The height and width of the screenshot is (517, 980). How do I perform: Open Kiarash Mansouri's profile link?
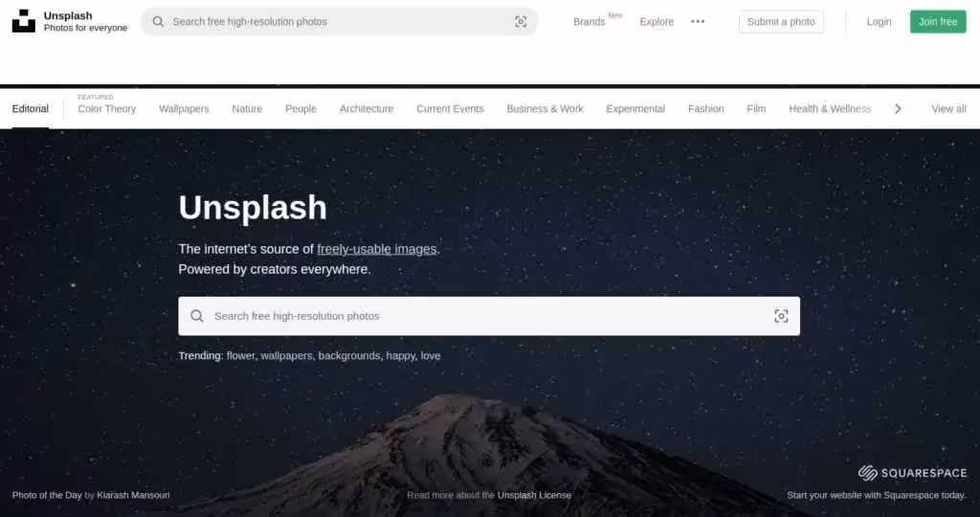coord(133,495)
